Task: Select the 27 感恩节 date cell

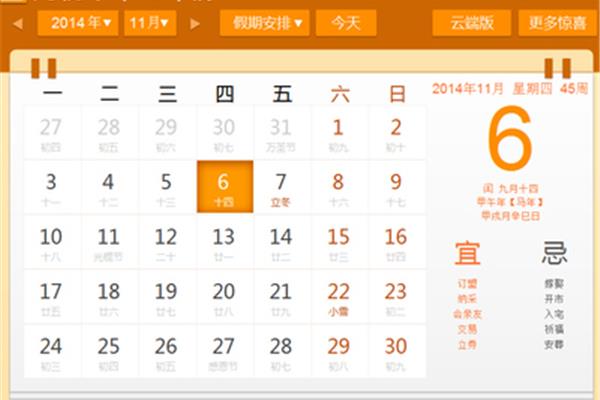Action: coord(225,351)
